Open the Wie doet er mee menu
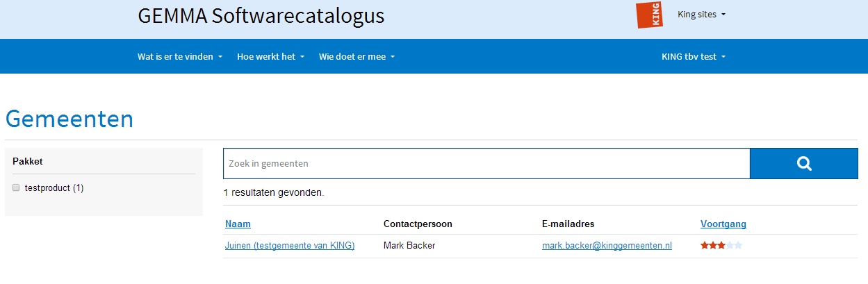This screenshot has width=868, height=284. point(357,57)
